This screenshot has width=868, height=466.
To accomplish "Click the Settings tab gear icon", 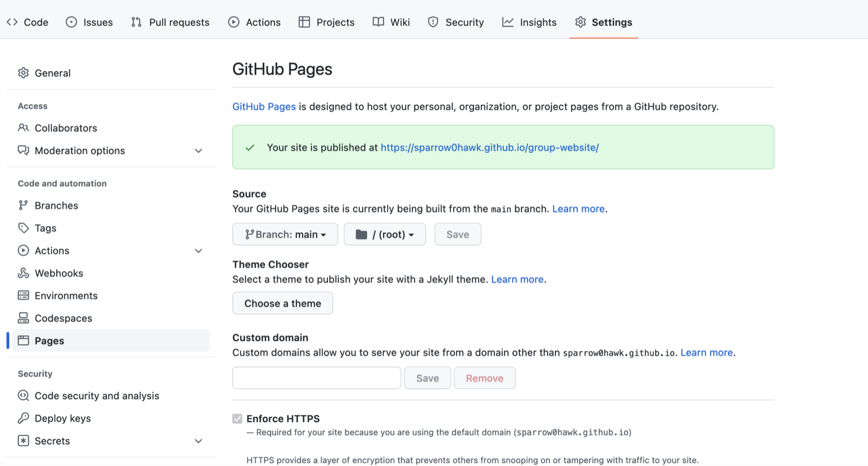I will (x=580, y=22).
